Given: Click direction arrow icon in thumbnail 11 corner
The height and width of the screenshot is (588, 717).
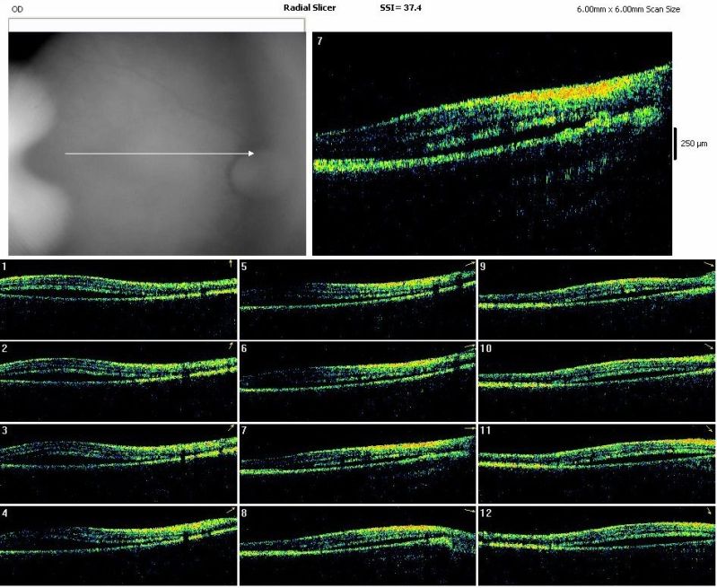Looking at the screenshot, I should pos(709,430).
